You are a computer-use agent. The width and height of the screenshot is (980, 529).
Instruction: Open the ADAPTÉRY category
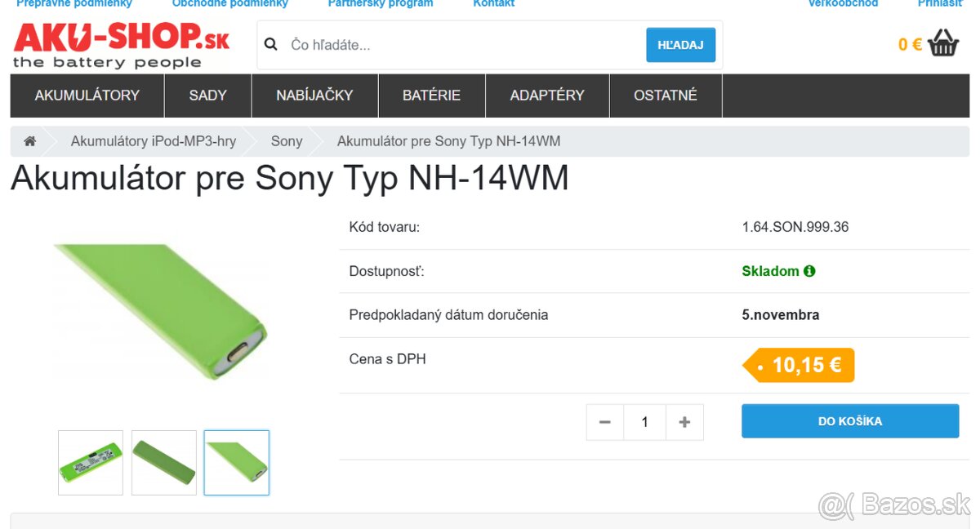tap(547, 96)
